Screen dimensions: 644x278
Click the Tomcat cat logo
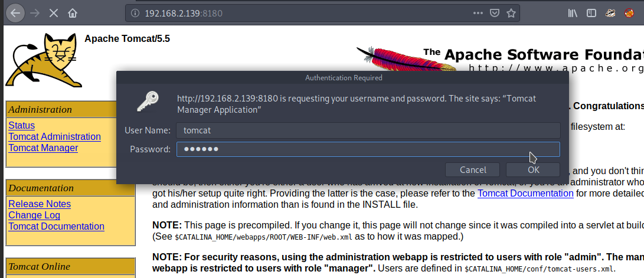point(44,60)
